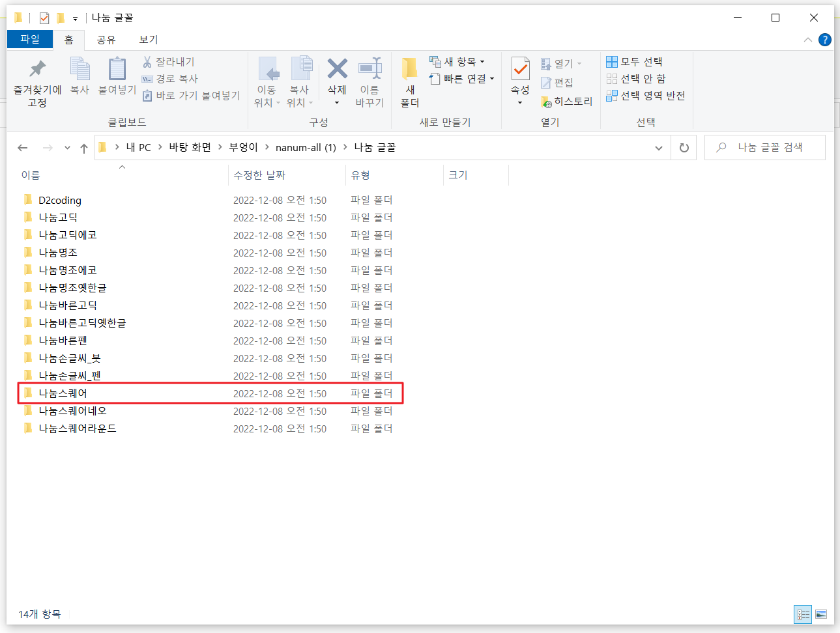Toggle Properties checkbox icon in title bar
Viewport: 840px width, 633px height.
coord(44,18)
